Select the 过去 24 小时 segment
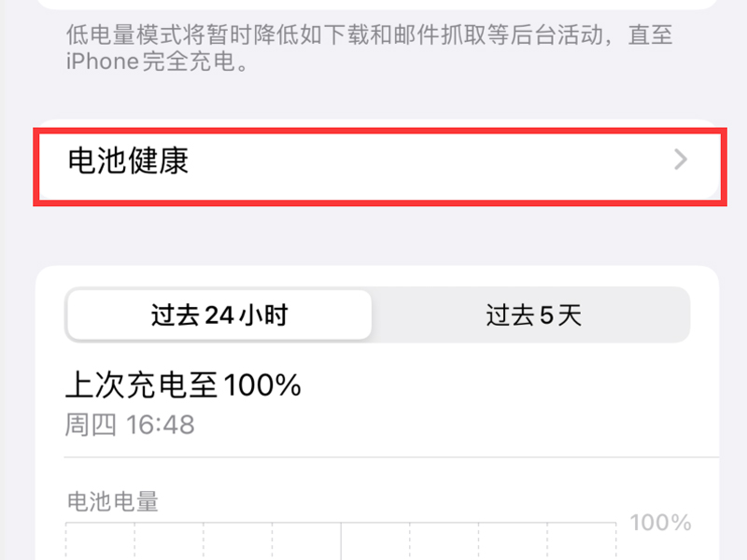 point(219,315)
